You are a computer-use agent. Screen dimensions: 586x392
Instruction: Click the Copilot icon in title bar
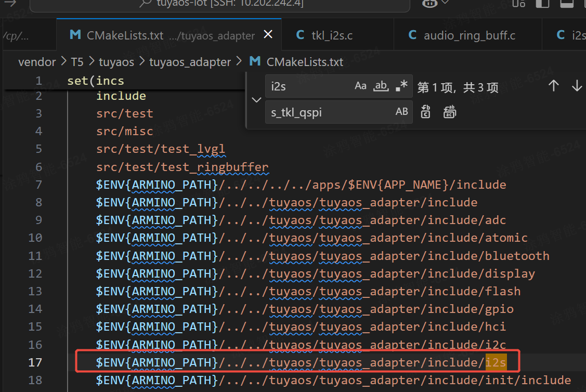429,3
